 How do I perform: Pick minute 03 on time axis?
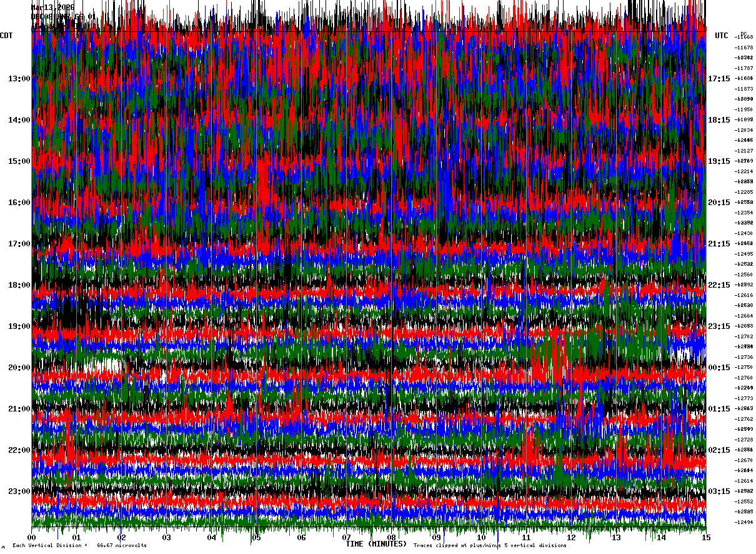pyautogui.click(x=167, y=537)
